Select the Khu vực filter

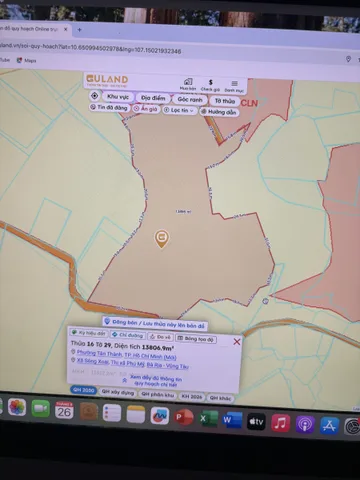pyautogui.click(x=118, y=97)
